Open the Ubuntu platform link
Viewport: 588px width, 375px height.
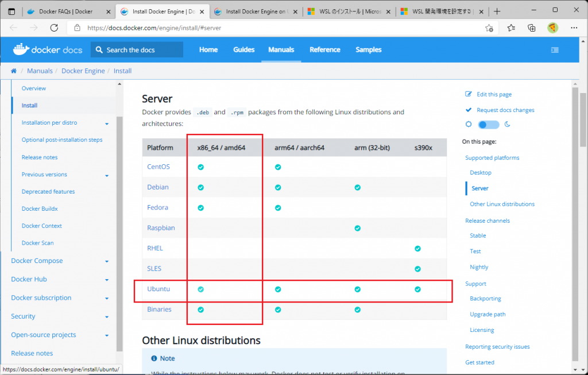[158, 289]
